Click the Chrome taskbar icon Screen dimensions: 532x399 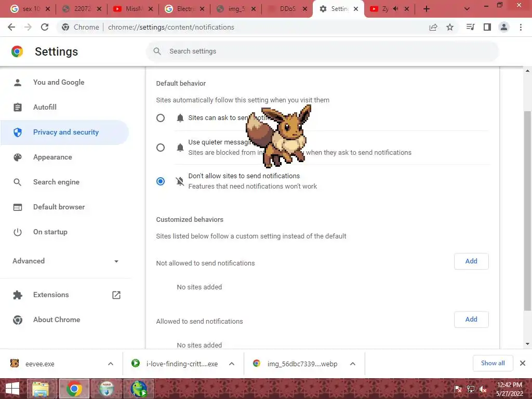tap(74, 389)
